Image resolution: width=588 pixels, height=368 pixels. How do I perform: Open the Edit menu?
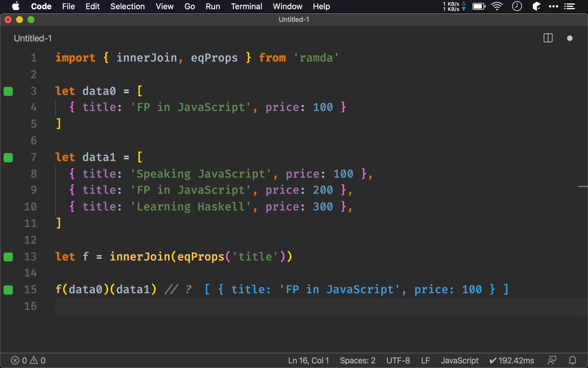[92, 6]
